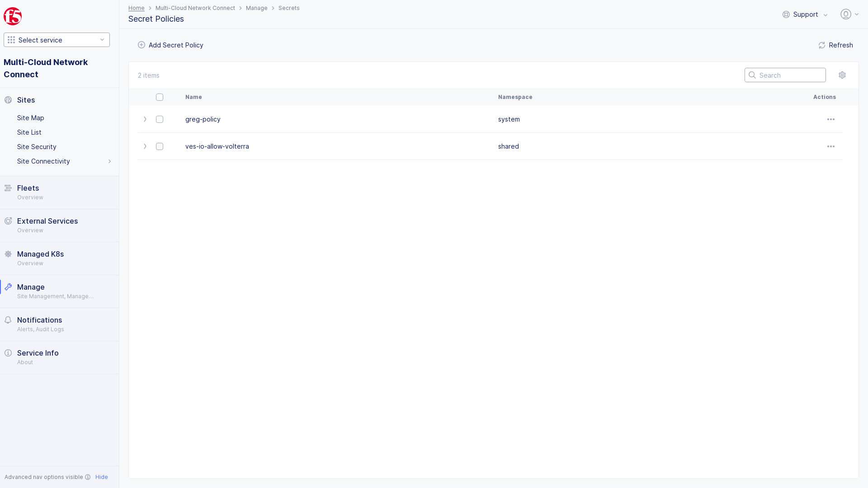This screenshot has width=868, height=488.
Task: Open the Support dropdown menu
Action: [x=805, y=14]
